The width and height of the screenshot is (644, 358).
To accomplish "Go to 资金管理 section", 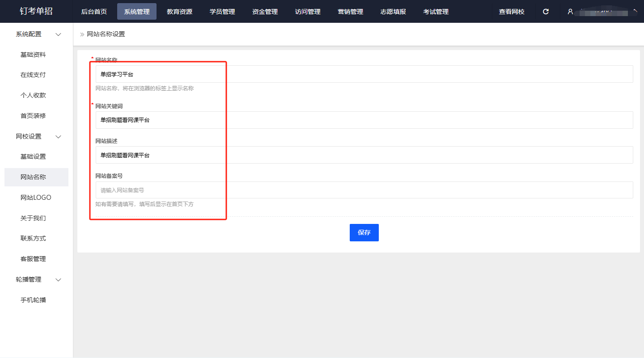I will pyautogui.click(x=265, y=12).
